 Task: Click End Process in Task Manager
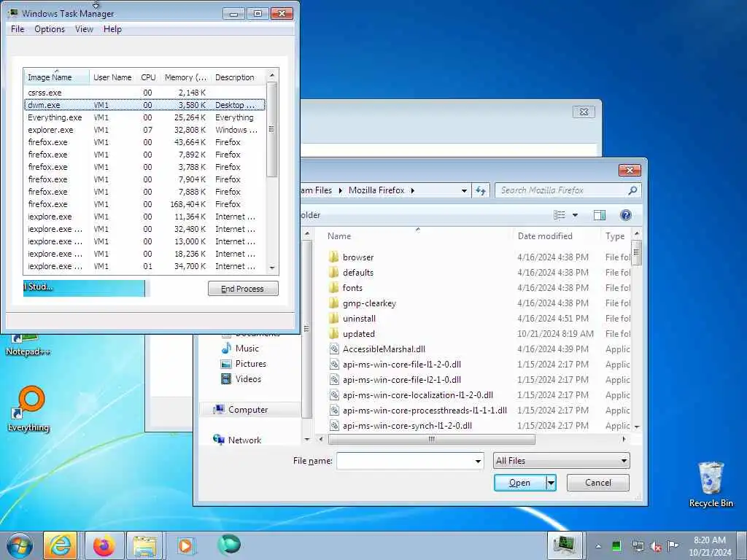coord(243,289)
